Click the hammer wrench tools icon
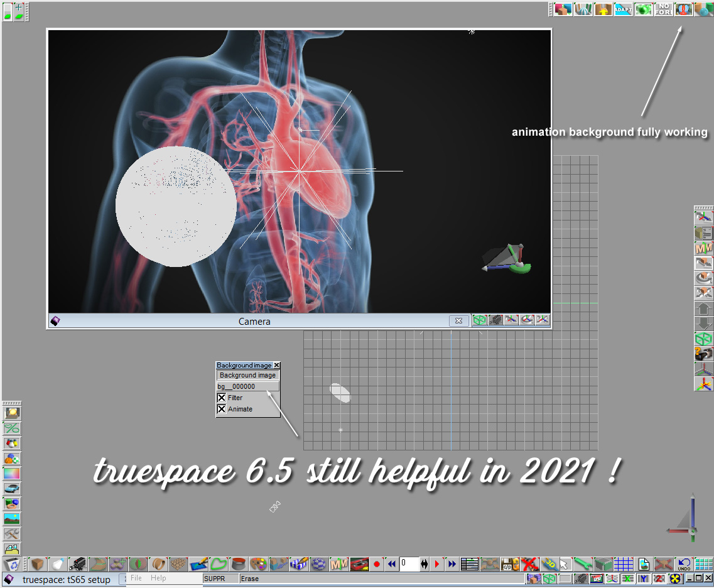 click(x=12, y=534)
